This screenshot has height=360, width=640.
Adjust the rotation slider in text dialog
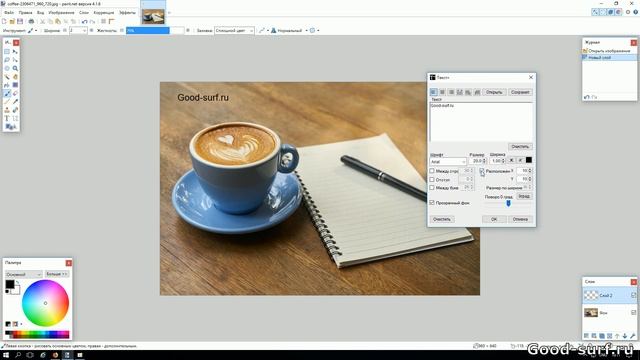(508, 203)
